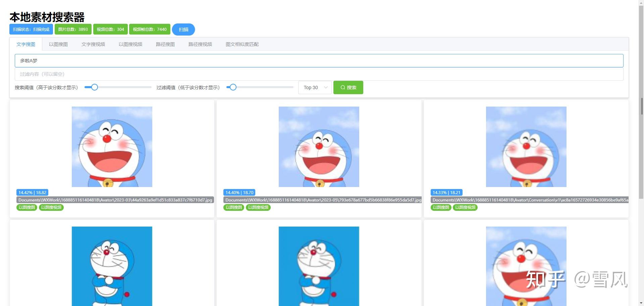Click the file path ending 44a9263a...710d7.jpg
Image resolution: width=644 pixels, height=306 pixels.
(x=115, y=200)
